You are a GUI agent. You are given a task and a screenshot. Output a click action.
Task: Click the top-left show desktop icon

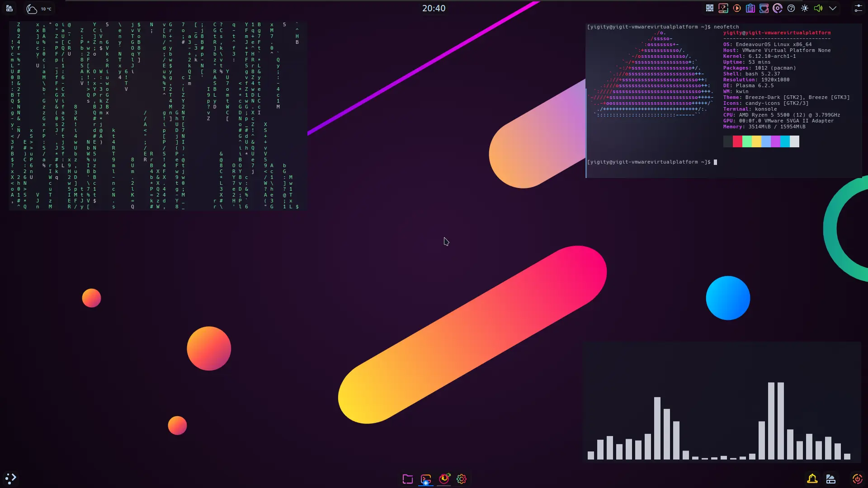(9, 8)
